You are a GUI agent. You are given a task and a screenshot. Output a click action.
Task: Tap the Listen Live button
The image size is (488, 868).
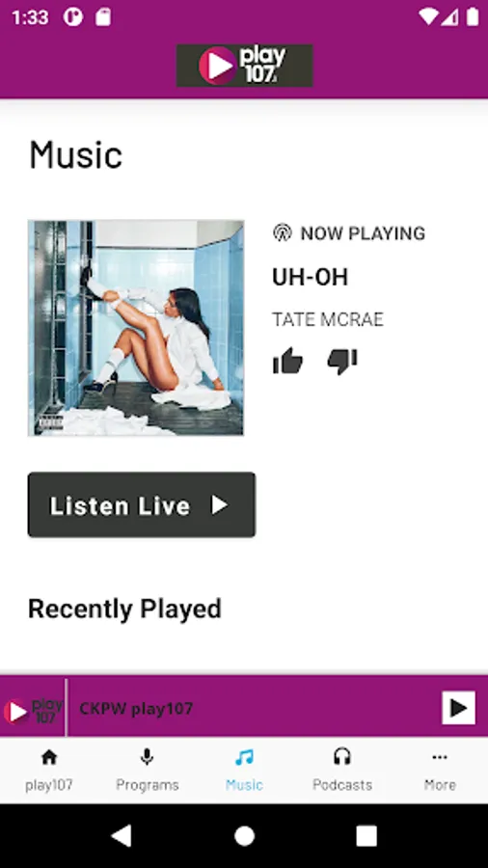click(x=142, y=504)
